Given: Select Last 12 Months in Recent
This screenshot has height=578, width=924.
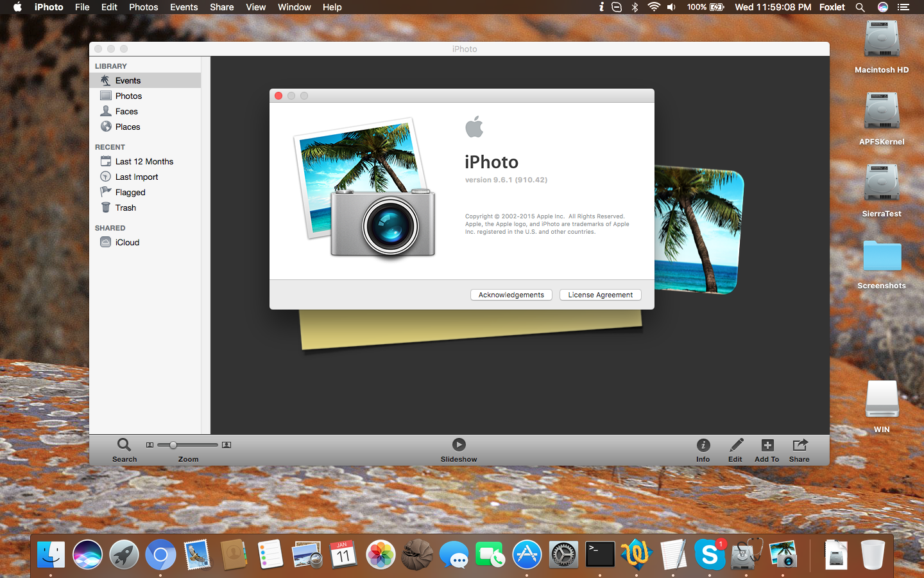Looking at the screenshot, I should click(145, 161).
